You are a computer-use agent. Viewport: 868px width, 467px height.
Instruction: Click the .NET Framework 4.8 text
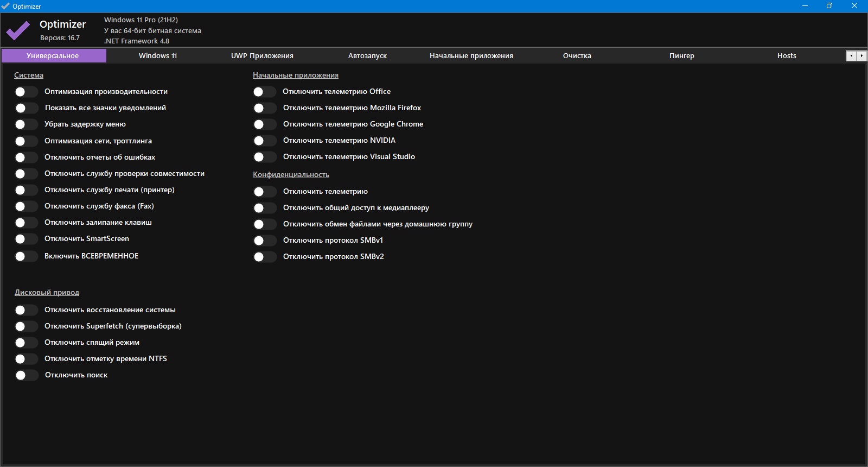[x=137, y=41]
